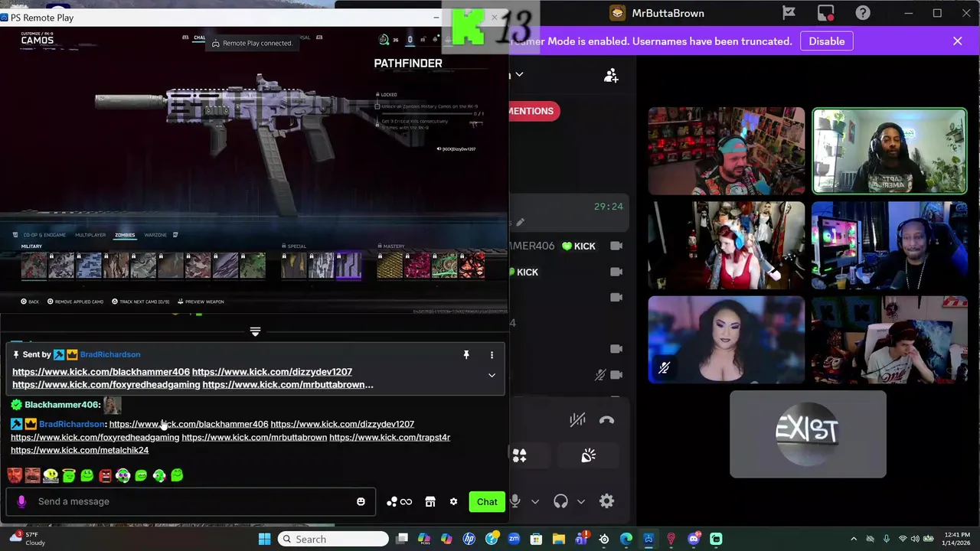Switch to the Zombies camo tab
The width and height of the screenshot is (980, 551).
[x=125, y=235]
